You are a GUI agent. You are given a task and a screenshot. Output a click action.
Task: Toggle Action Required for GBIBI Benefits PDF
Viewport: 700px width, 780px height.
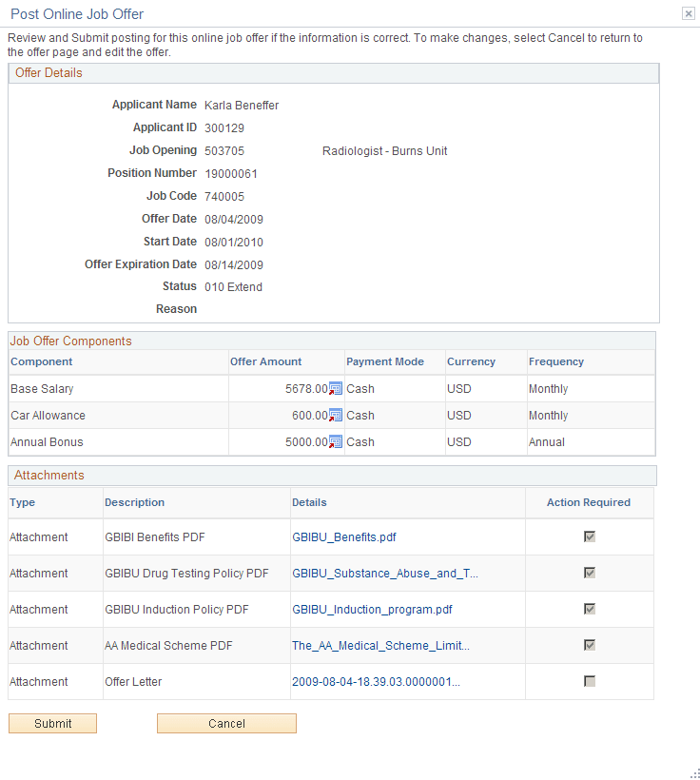click(x=589, y=536)
